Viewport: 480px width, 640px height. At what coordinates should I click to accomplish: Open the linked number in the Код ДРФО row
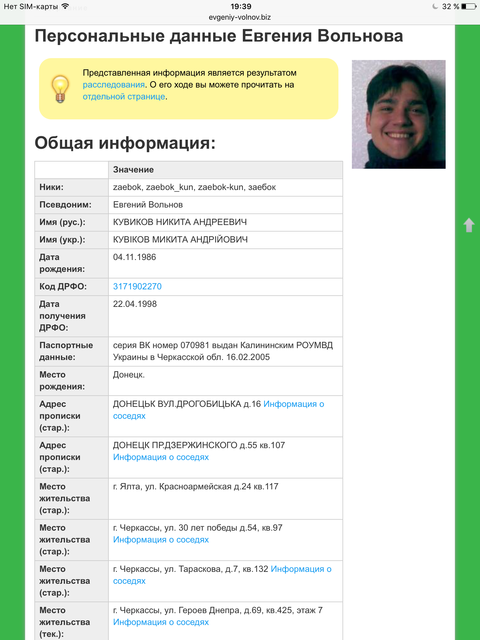click(x=137, y=287)
